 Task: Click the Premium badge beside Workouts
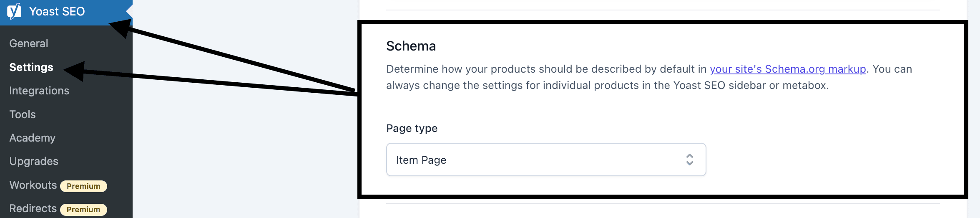(83, 186)
